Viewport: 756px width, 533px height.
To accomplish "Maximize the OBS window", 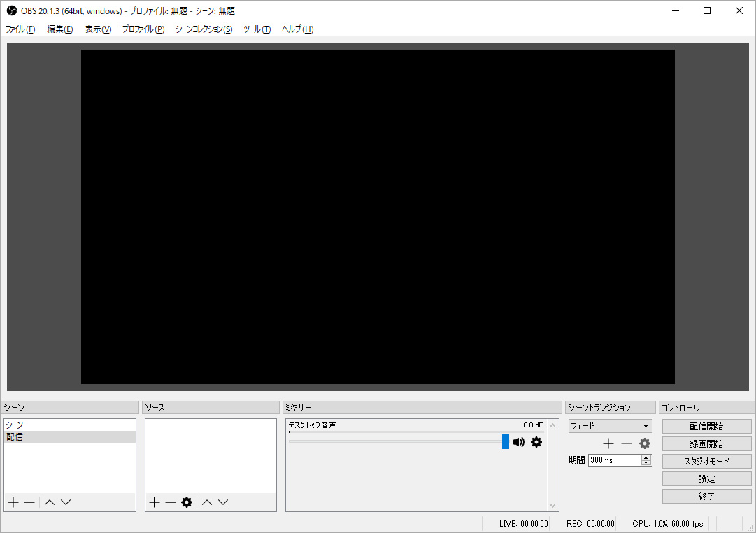I will (707, 10).
